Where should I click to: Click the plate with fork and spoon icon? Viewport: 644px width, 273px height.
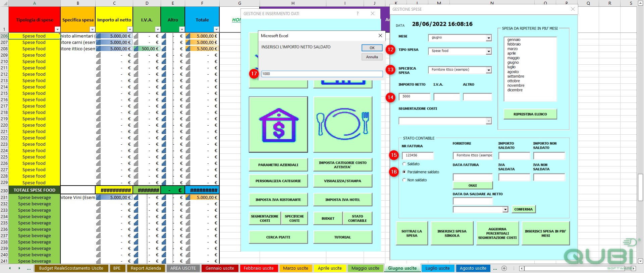[342, 124]
